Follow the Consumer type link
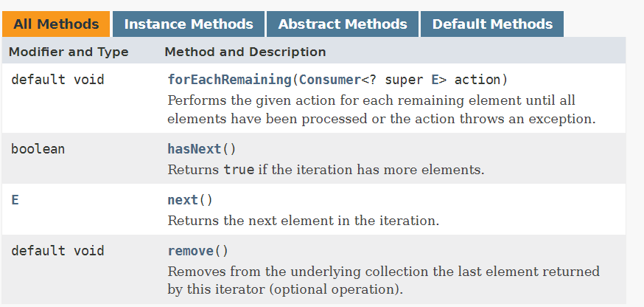This screenshot has width=644, height=307. 330,80
